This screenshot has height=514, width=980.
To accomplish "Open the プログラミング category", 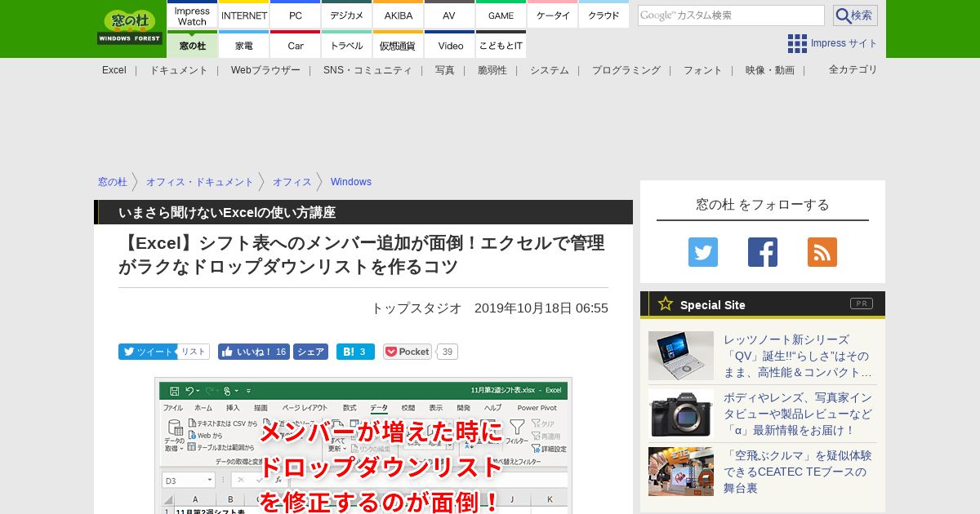I will 626,70.
